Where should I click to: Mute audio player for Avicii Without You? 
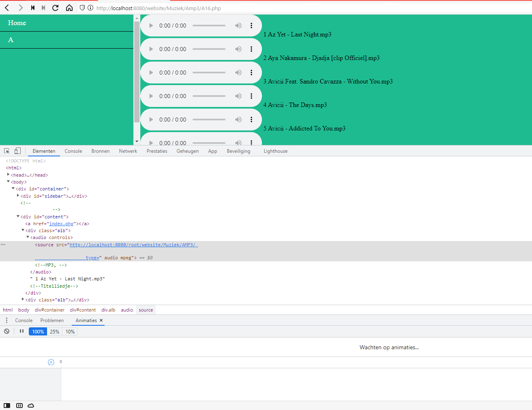[x=238, y=73]
